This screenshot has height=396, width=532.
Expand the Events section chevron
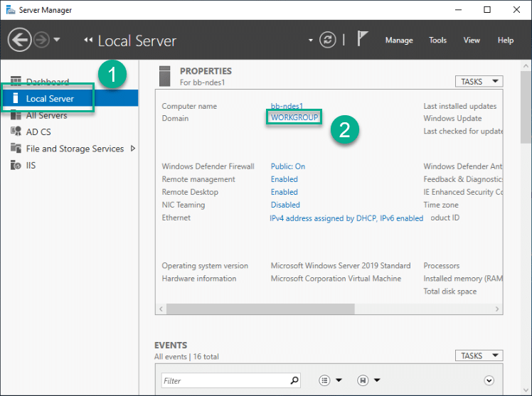[489, 380]
